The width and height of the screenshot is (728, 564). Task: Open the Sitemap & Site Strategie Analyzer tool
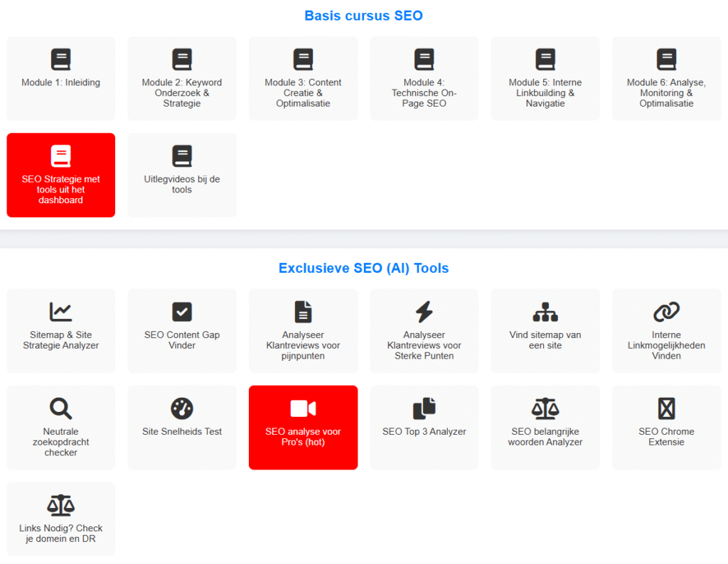pyautogui.click(x=60, y=330)
